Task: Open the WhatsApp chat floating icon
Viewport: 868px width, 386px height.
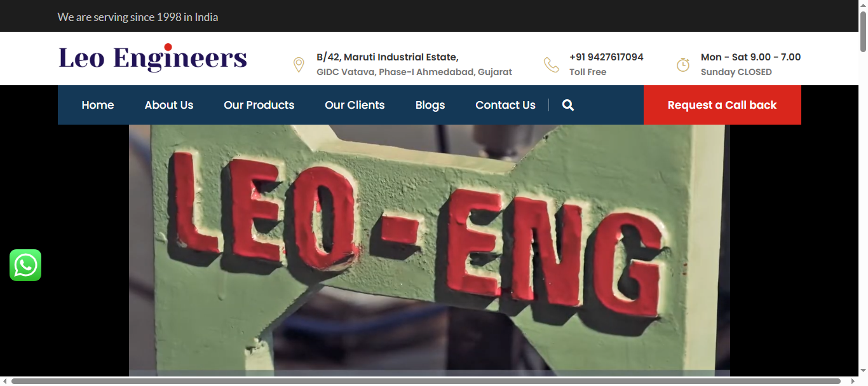Action: [x=25, y=265]
